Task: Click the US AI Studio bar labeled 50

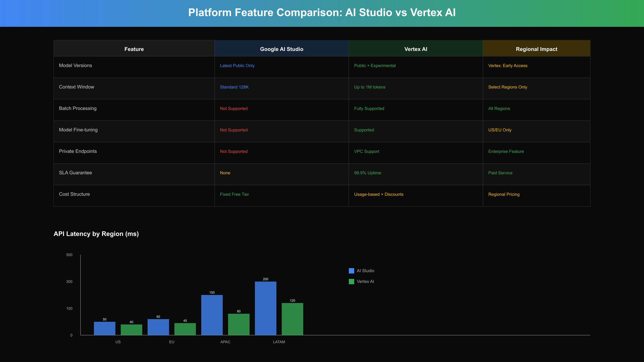Action: coord(105,328)
